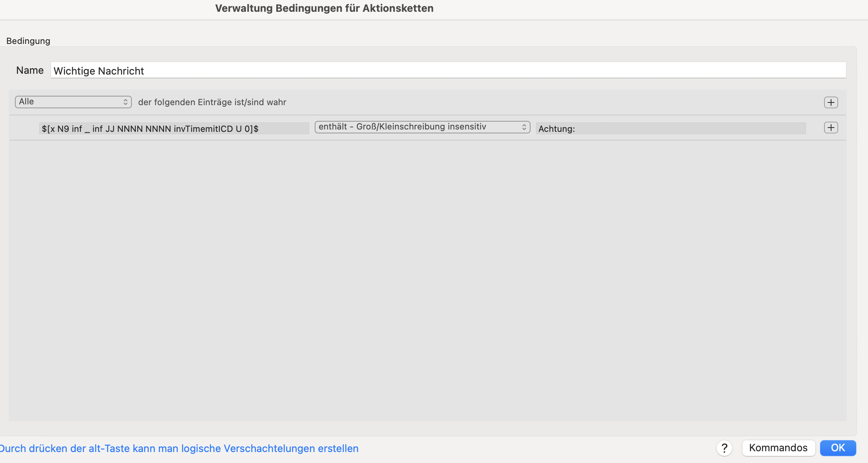Click the blue alt-Taste hint text
This screenshot has width=868, height=463.
(x=179, y=448)
